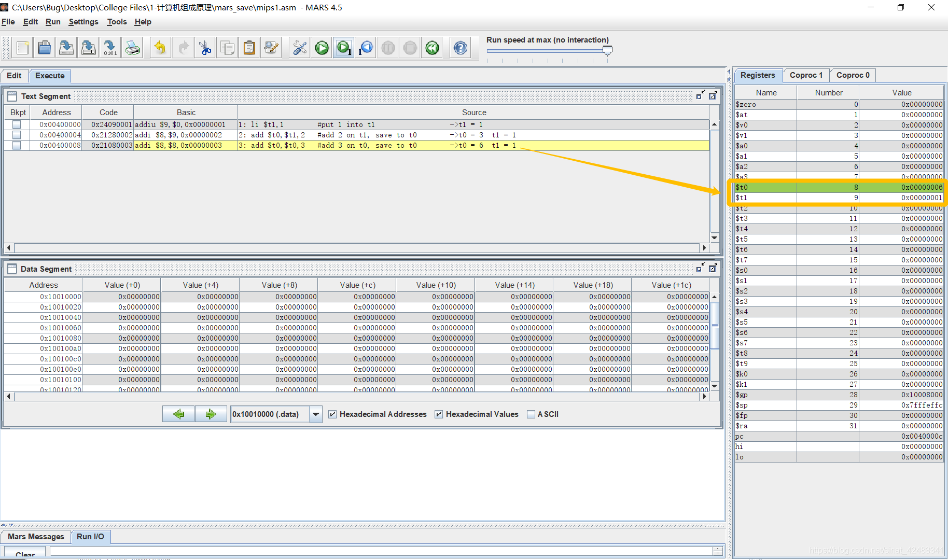Go to next data segment page
This screenshot has width=948, height=560.
pos(211,414)
